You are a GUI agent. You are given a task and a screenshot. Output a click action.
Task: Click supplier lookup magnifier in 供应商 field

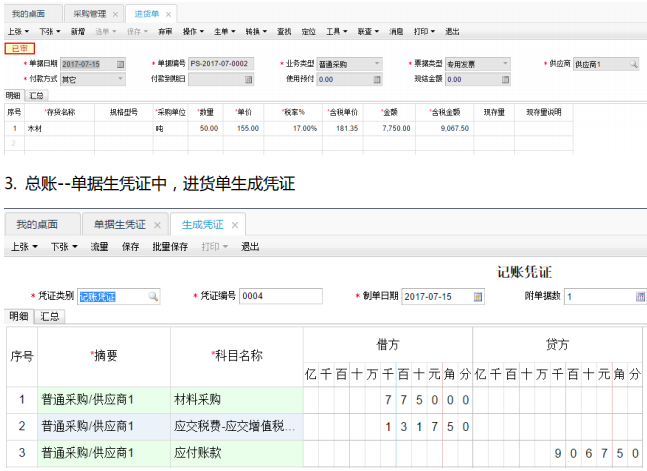point(633,64)
